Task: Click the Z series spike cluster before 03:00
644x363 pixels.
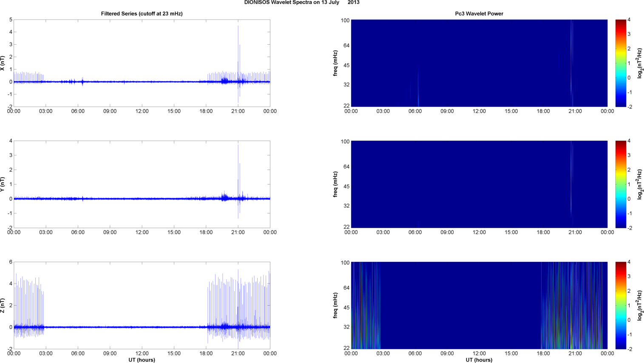Action: click(x=29, y=306)
